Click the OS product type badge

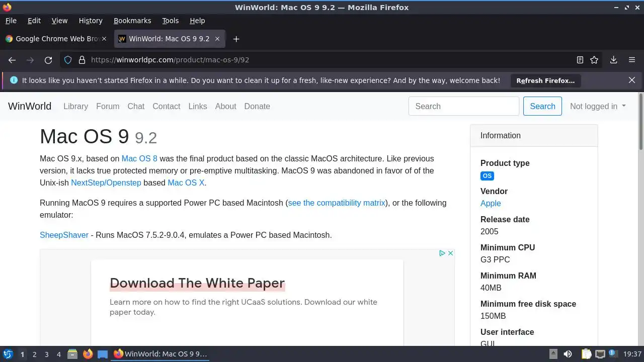pos(487,175)
